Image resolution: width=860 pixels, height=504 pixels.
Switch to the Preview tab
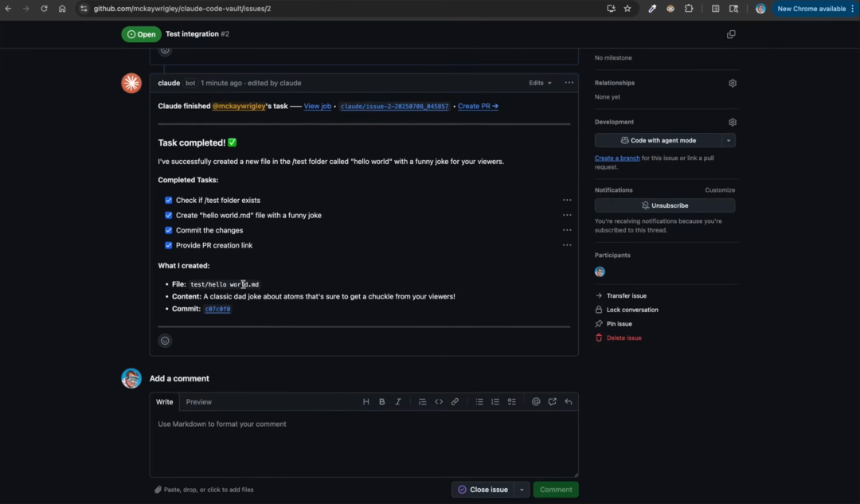[x=198, y=402]
